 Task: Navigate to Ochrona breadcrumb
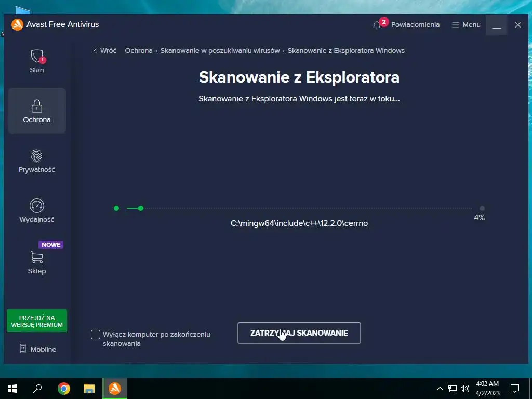[138, 50]
